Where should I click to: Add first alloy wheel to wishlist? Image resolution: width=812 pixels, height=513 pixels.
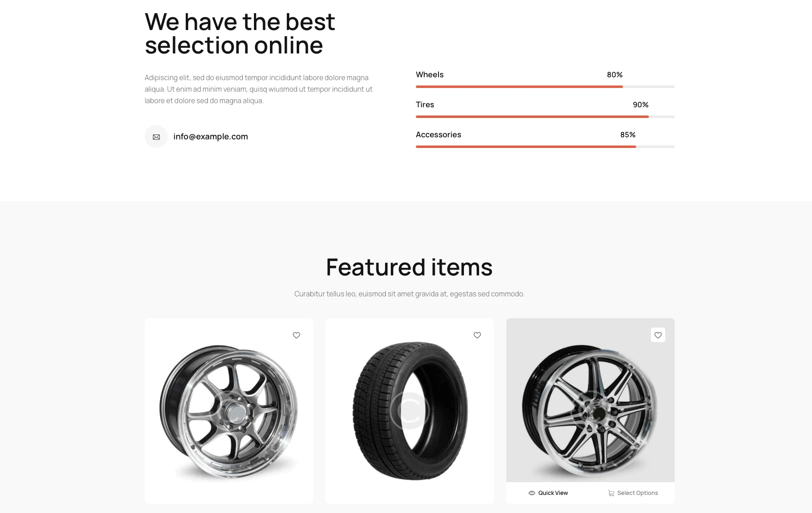(296, 335)
